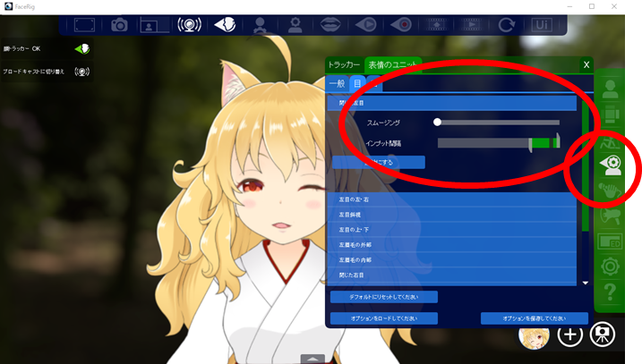Image resolution: width=642 pixels, height=364 pixels.
Task: Toggle the broadcast webcam icon in top toolbar
Action: [x=189, y=25]
